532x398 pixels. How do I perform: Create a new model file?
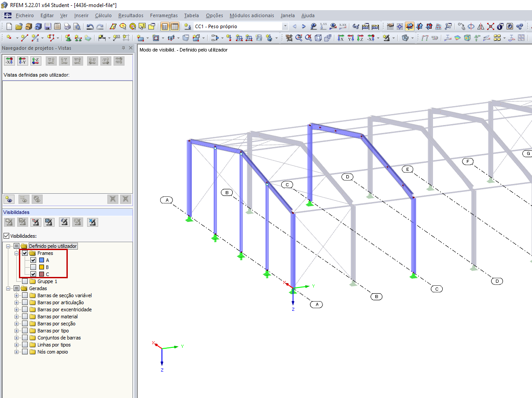coord(9,26)
